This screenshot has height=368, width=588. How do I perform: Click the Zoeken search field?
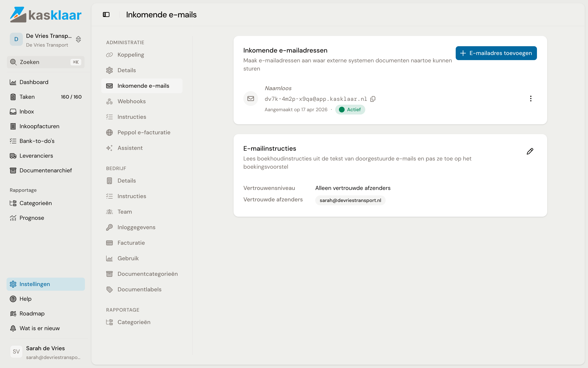(46, 62)
